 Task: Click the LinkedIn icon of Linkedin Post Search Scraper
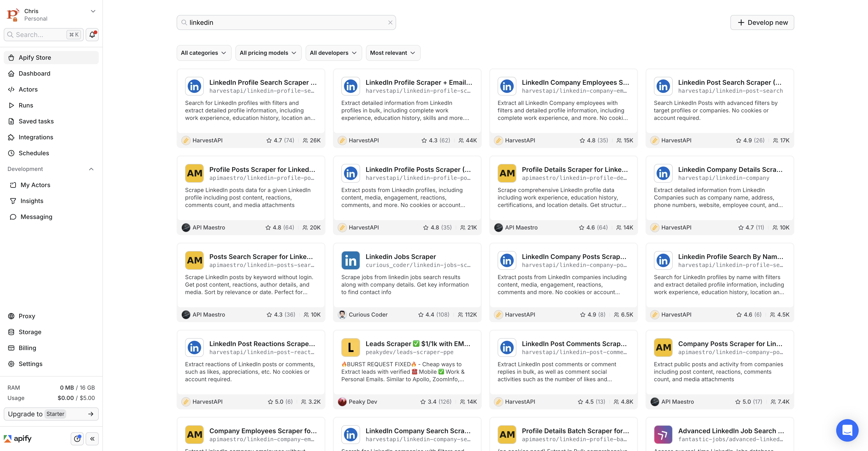pos(663,86)
